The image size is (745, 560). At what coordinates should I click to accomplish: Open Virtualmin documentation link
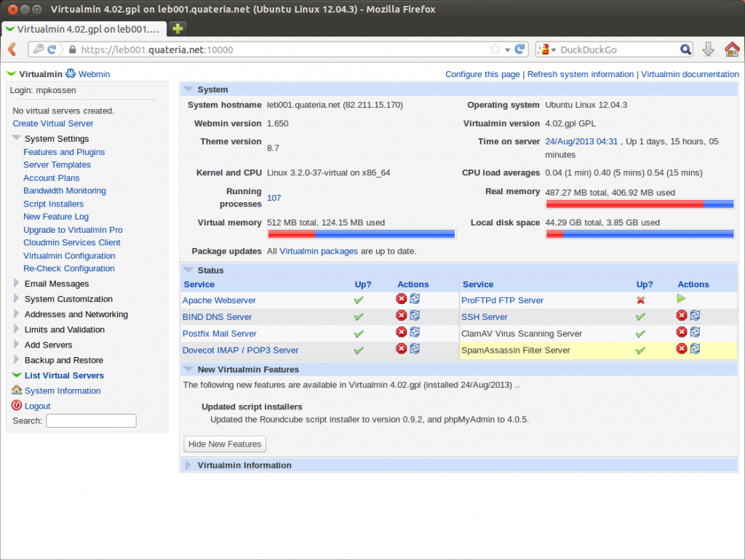coord(690,74)
